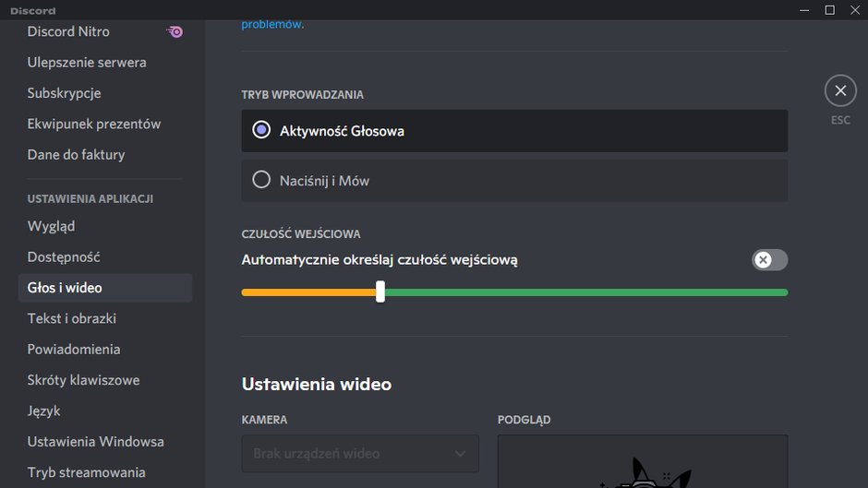This screenshot has height=488, width=868.
Task: Open the Kamera device dropdown
Action: click(x=360, y=453)
